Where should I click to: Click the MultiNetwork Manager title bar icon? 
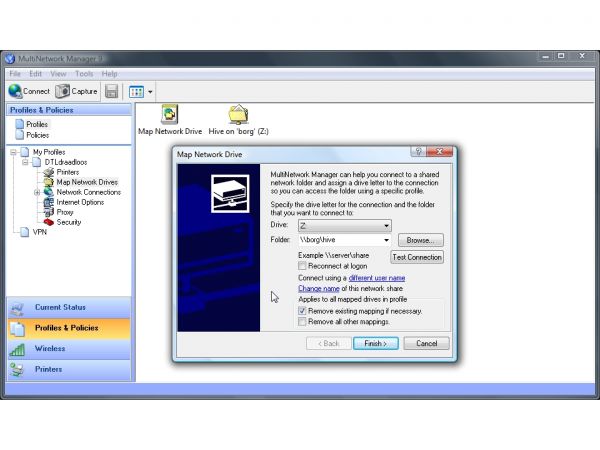[x=10, y=59]
